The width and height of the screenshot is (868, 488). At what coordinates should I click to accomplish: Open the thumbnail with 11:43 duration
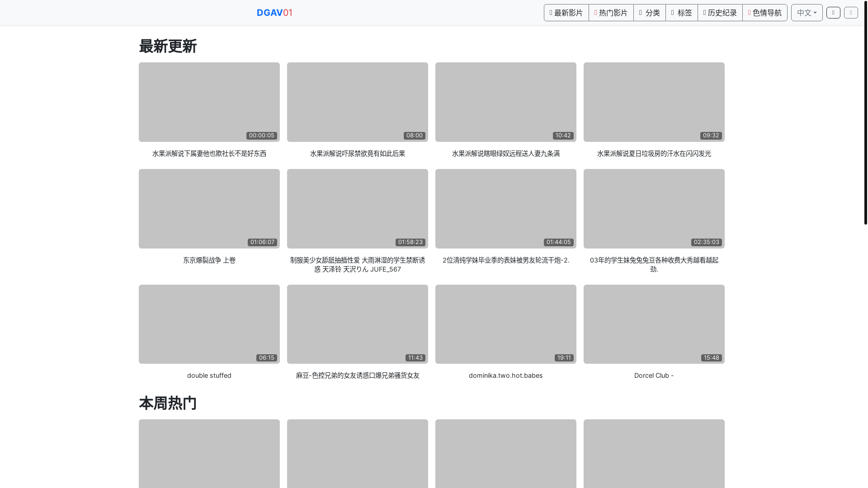[358, 324]
